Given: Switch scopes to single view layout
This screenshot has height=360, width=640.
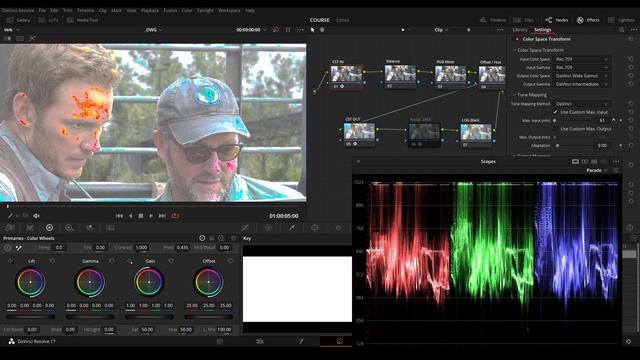Looking at the screenshot, I should [x=575, y=162].
